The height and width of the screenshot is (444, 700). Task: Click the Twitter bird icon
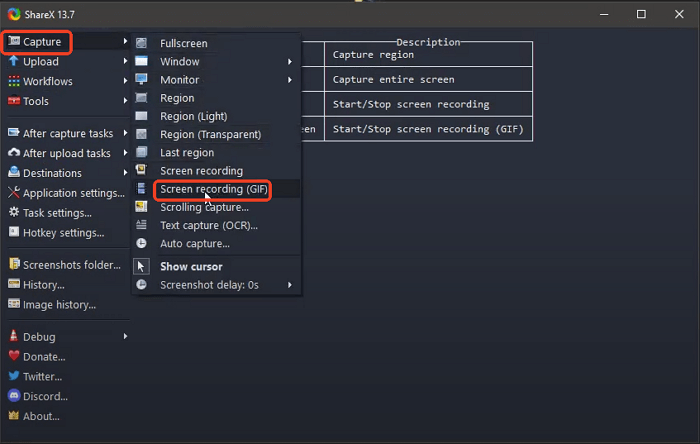pyautogui.click(x=14, y=377)
